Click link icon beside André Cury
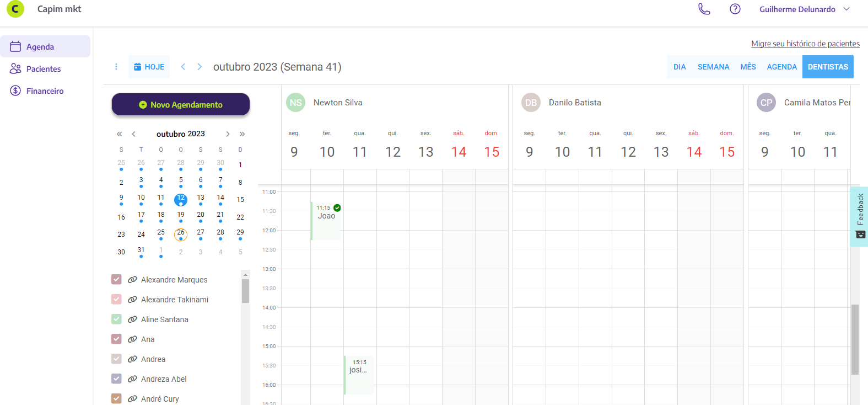This screenshot has width=868, height=405. 132,399
